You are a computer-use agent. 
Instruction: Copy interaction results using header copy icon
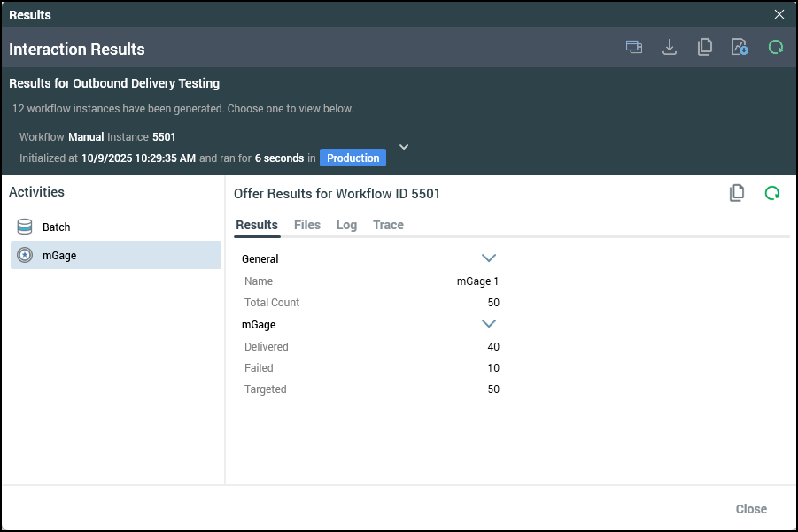coord(705,48)
